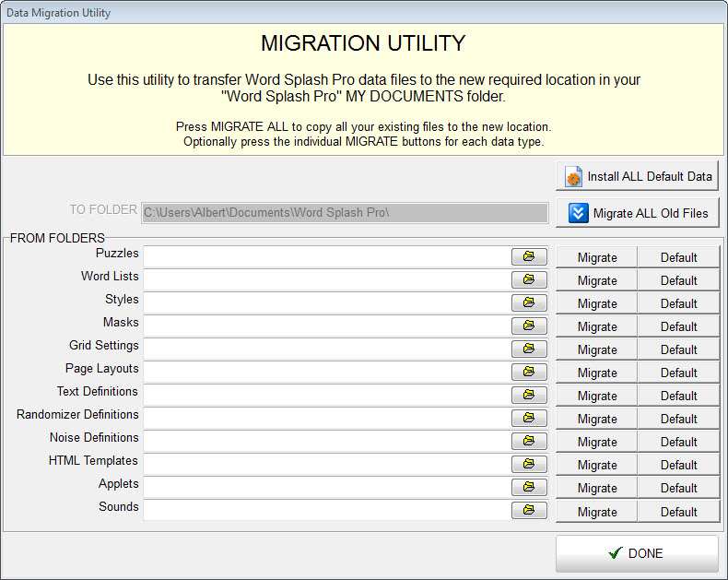Migrate the Applets files
Screen dimensions: 728x580
[x=596, y=488]
